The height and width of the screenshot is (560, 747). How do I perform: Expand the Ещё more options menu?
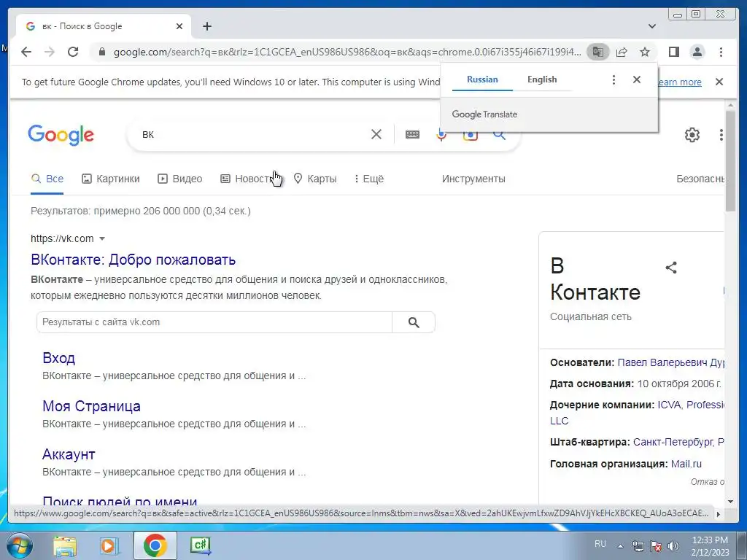pos(368,179)
